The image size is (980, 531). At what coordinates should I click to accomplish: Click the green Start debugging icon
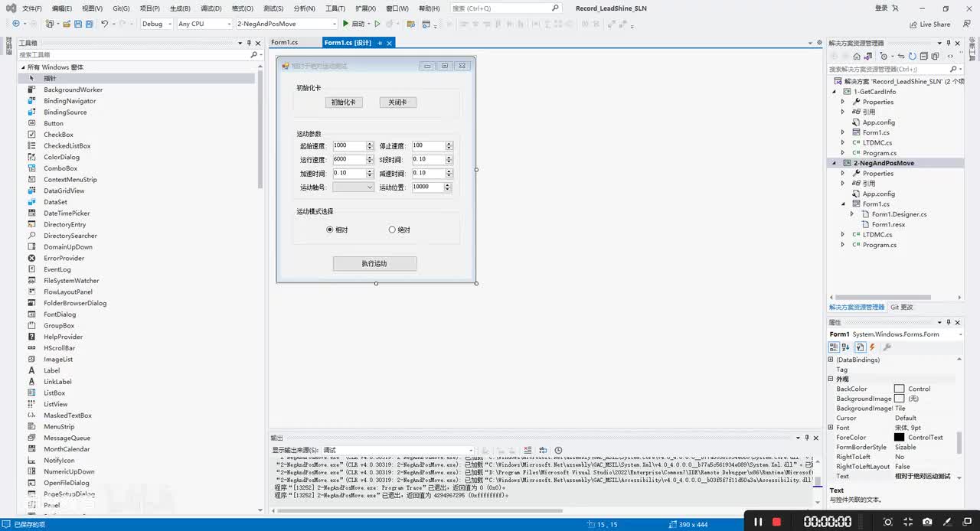(x=345, y=24)
